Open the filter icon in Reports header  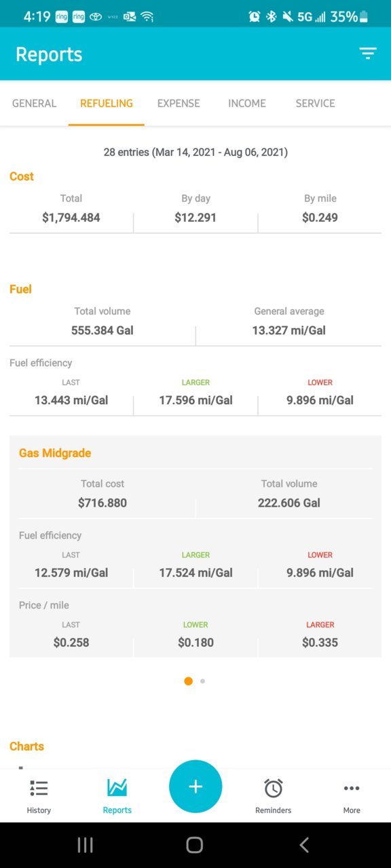(x=367, y=54)
